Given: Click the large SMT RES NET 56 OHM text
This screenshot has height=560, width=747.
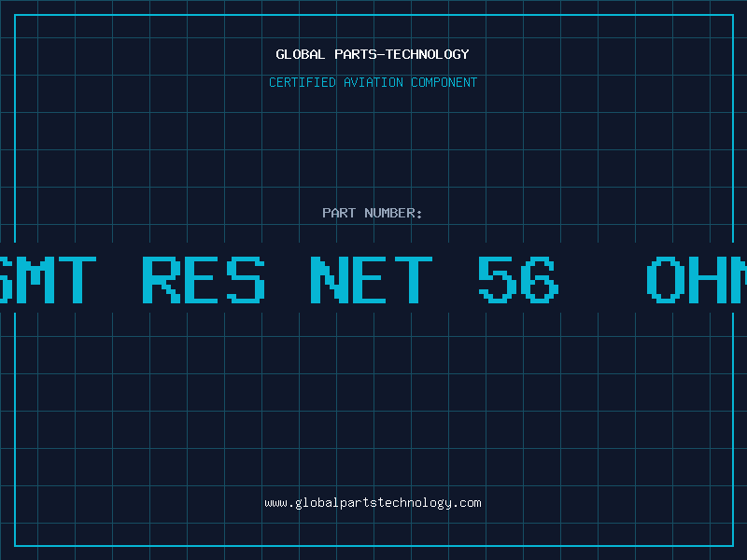Looking at the screenshot, I should 373,280.
